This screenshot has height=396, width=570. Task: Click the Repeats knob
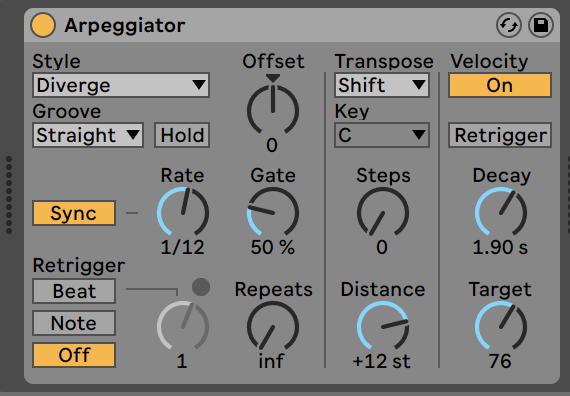[x=273, y=326]
